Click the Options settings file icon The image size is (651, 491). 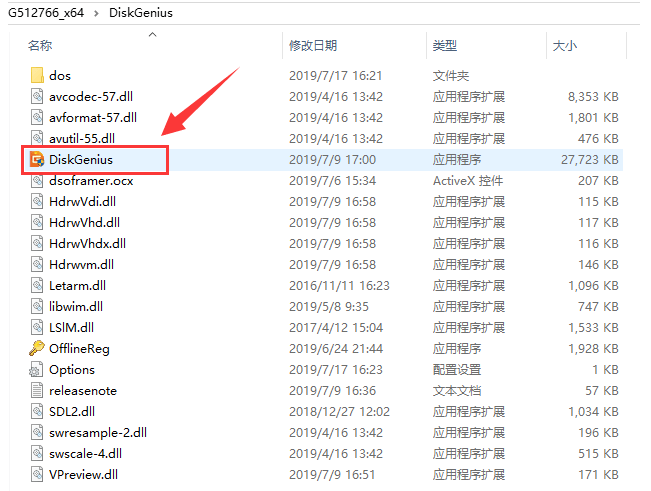pyautogui.click(x=38, y=369)
